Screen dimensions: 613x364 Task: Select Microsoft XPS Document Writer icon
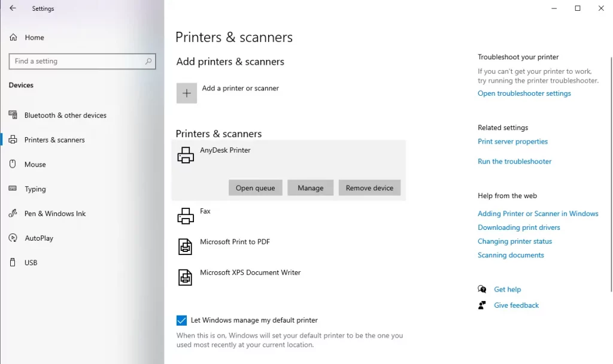click(185, 277)
